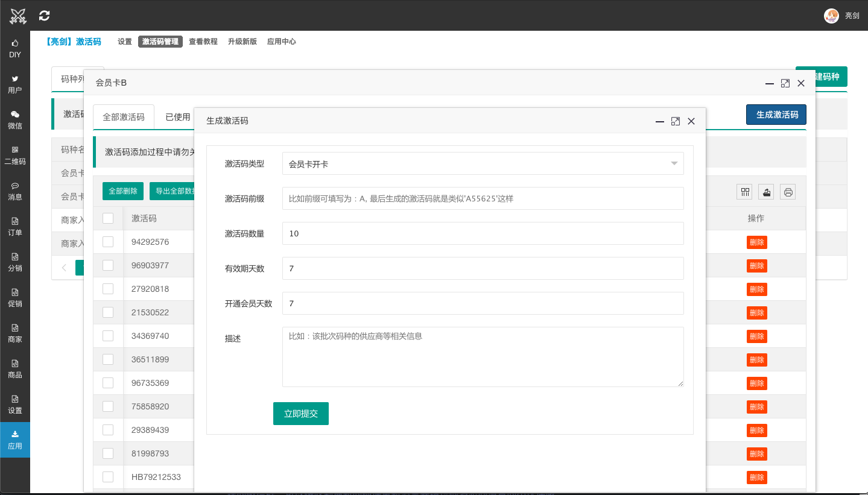Open 商家 in the left sidebar
Image resolution: width=868 pixels, height=495 pixels.
coord(15,333)
